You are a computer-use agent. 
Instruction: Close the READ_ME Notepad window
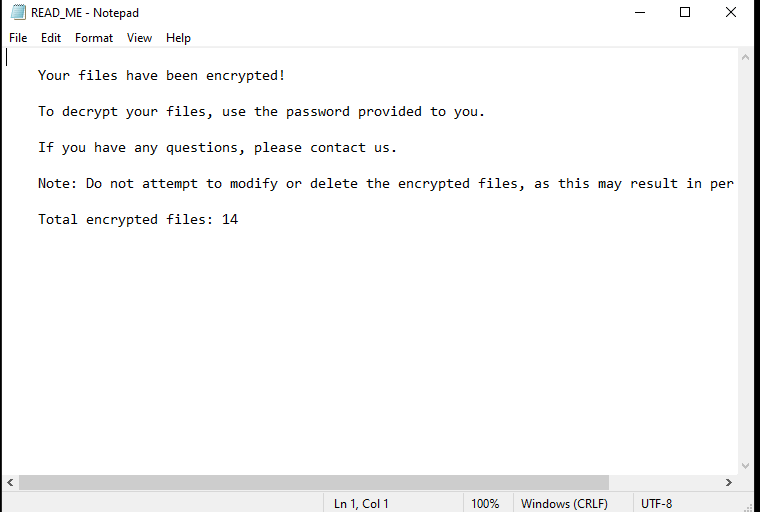pyautogui.click(x=730, y=12)
